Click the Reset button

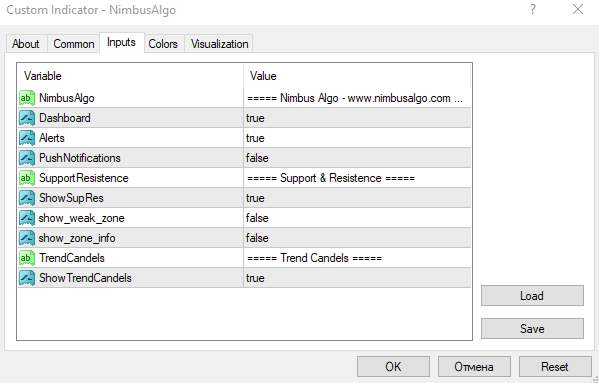555,367
